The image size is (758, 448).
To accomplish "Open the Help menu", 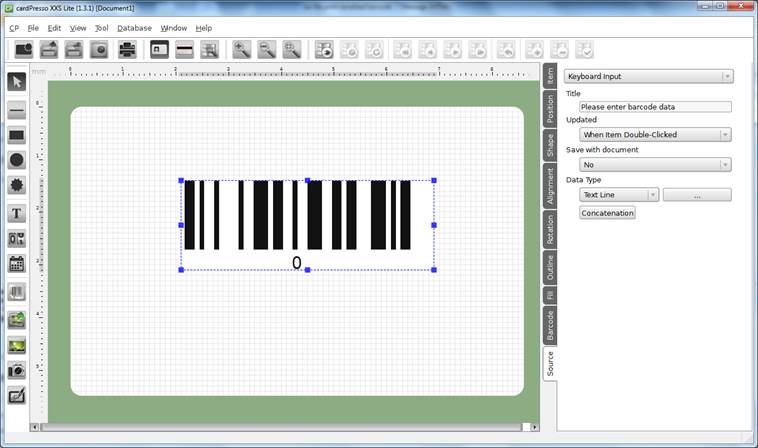I will coord(204,28).
